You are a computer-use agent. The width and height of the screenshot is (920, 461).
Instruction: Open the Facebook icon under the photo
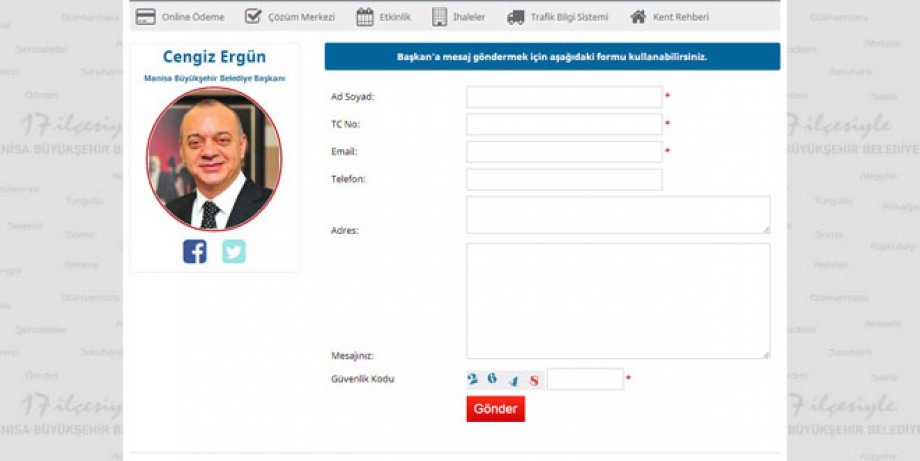(195, 251)
